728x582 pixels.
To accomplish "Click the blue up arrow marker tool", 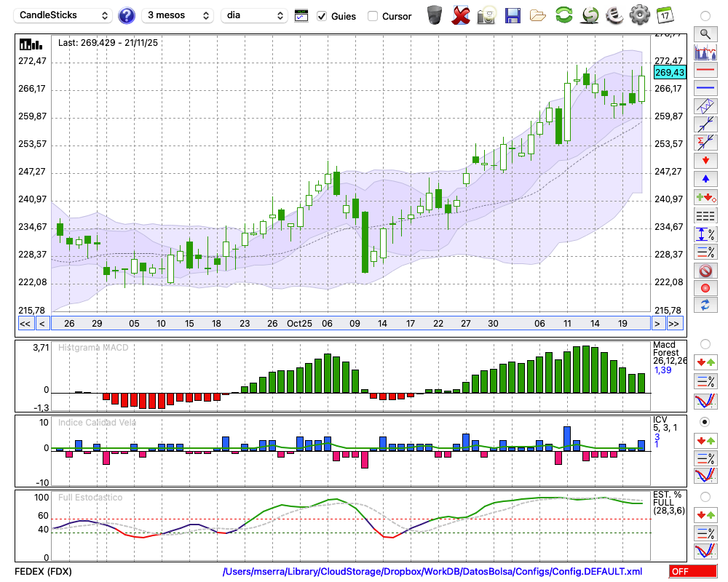I will pyautogui.click(x=705, y=179).
